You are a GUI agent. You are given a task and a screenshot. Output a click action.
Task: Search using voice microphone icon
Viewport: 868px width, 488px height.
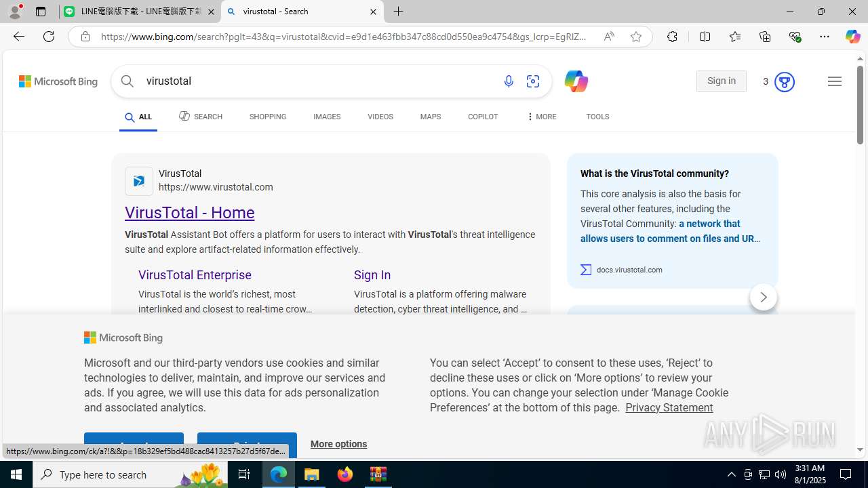point(509,81)
